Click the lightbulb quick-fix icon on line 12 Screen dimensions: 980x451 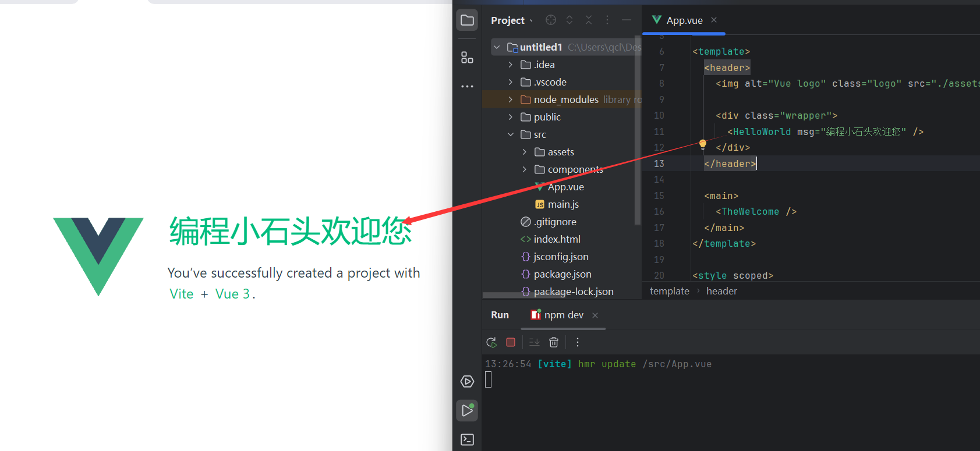(x=703, y=144)
